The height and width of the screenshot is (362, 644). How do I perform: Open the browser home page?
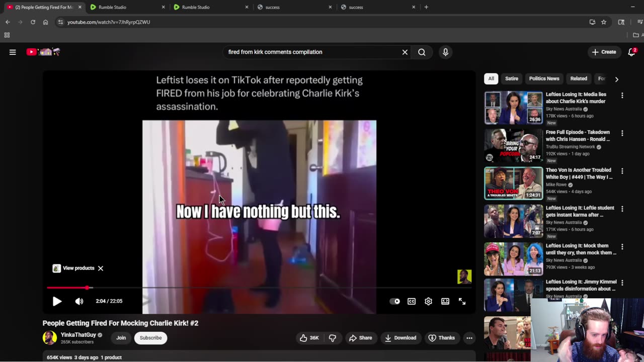point(45,22)
